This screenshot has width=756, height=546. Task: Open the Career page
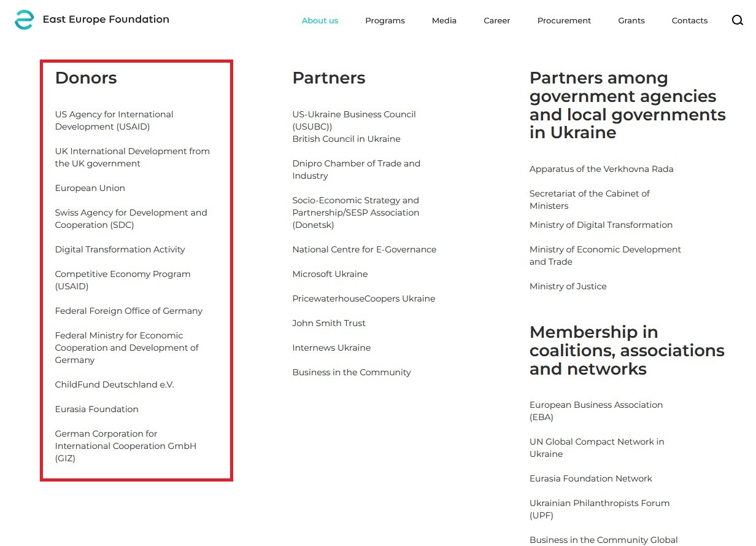(x=497, y=21)
